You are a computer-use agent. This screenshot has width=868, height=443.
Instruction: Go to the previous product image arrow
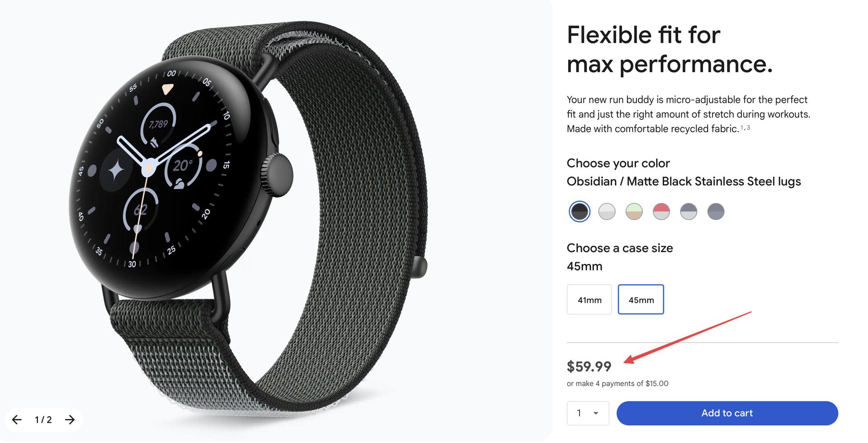[x=17, y=419]
